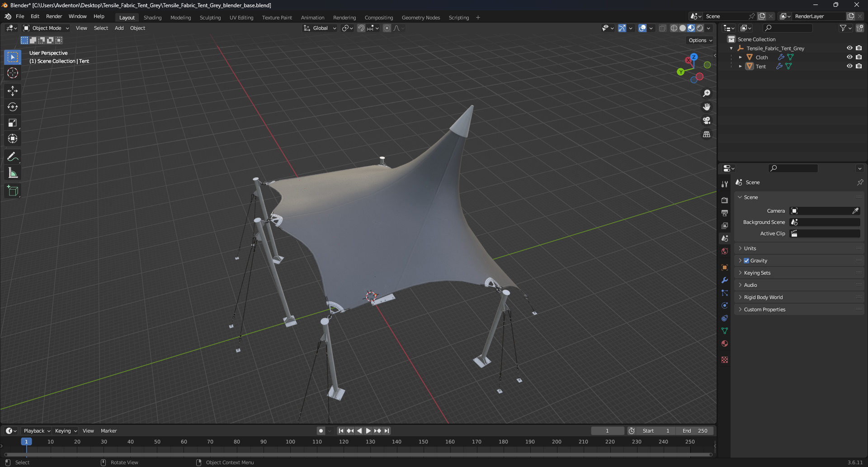
Task: Disable rendering for the Cloth object
Action: point(859,57)
